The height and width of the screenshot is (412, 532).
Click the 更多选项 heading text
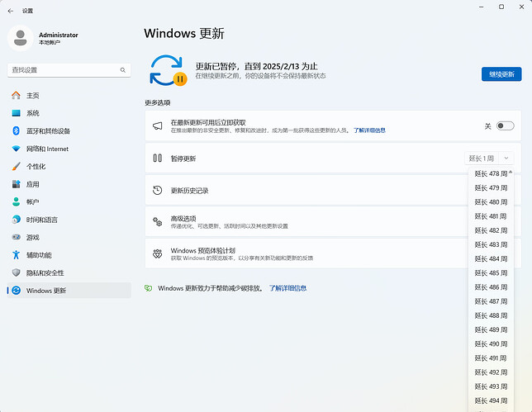(158, 102)
